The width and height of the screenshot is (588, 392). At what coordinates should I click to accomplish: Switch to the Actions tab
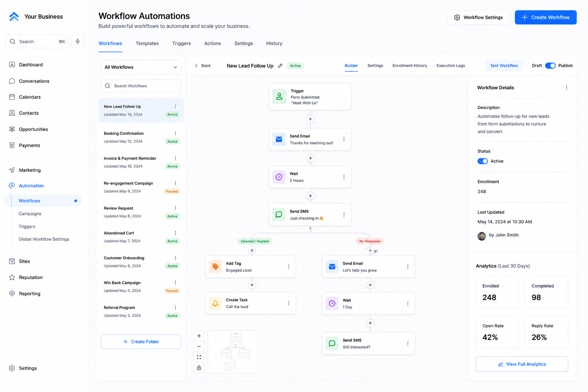click(x=212, y=44)
